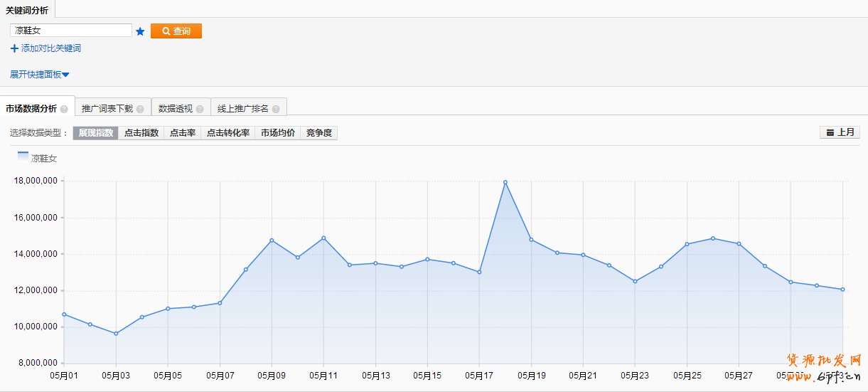Image resolution: width=868 pixels, height=392 pixels.
Task: Switch data type to 点击率
Action: click(183, 133)
